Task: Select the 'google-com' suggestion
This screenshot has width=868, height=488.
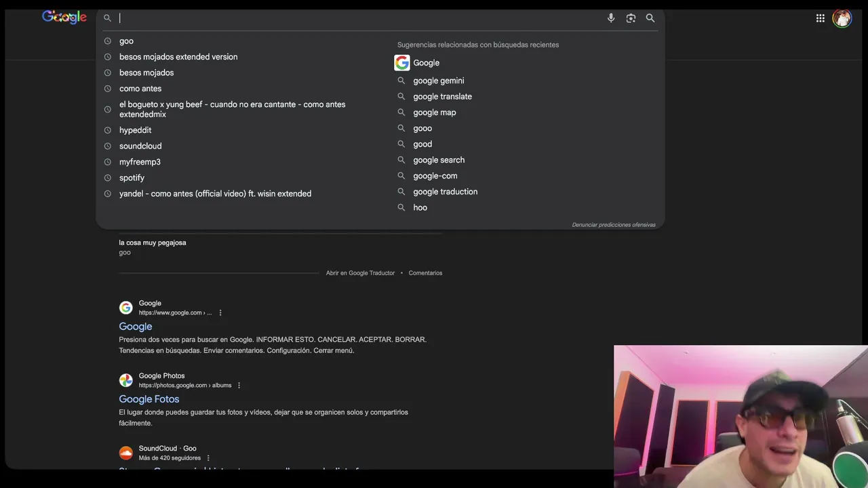Action: [435, 176]
